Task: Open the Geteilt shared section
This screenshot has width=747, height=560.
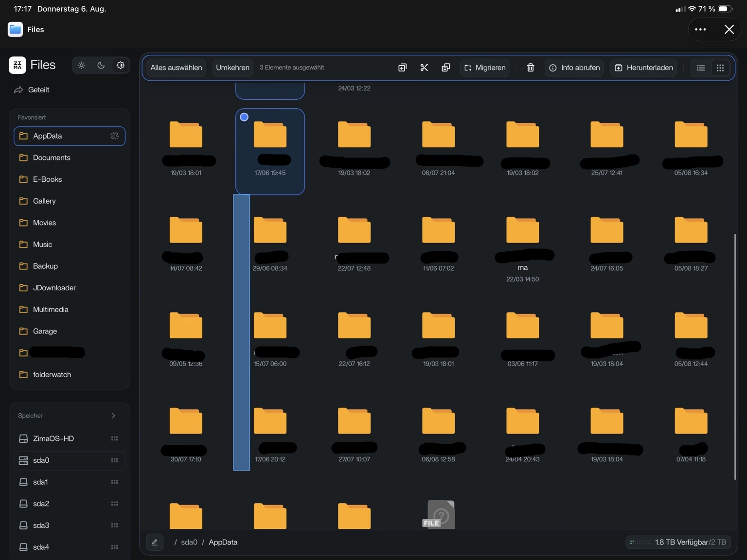Action: tap(32, 90)
